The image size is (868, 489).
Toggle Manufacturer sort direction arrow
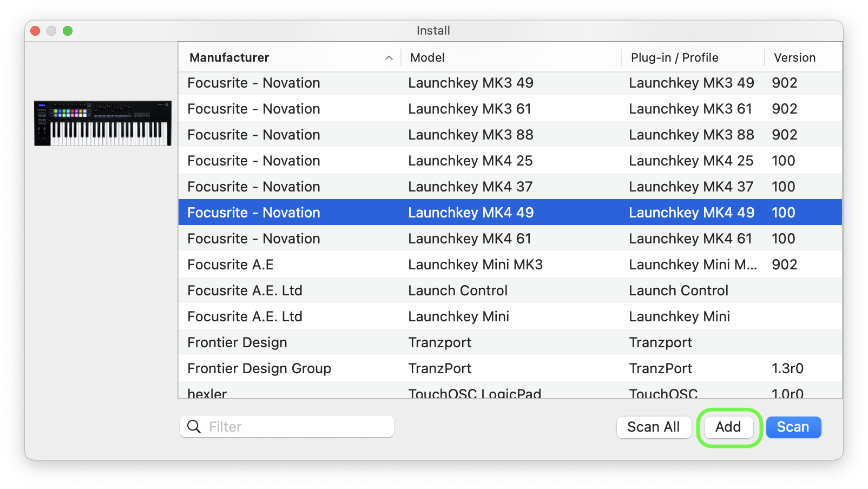point(389,58)
